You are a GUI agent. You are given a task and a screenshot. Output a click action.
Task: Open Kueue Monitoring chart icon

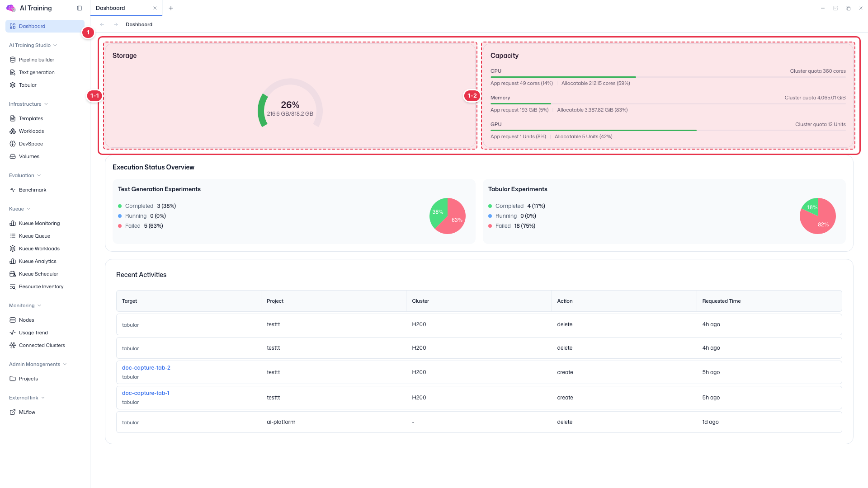(13, 223)
